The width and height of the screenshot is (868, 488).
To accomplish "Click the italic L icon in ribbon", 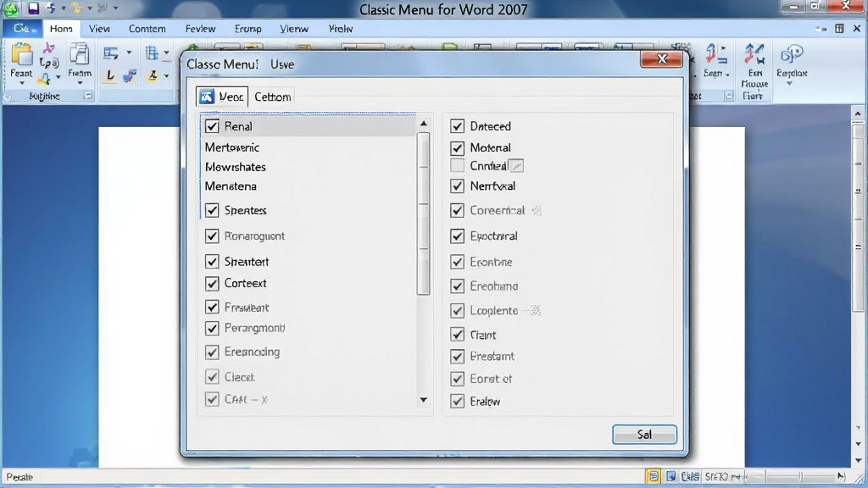I will click(x=110, y=75).
